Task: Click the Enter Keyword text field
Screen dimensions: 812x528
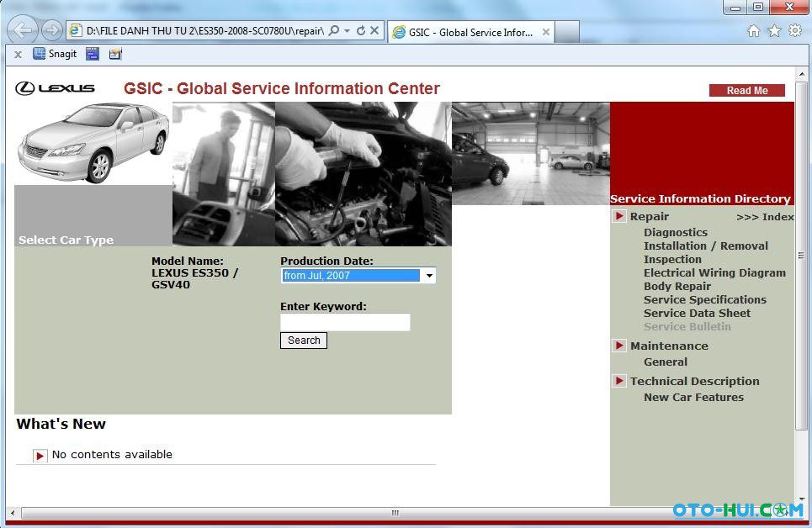Action: 345,322
